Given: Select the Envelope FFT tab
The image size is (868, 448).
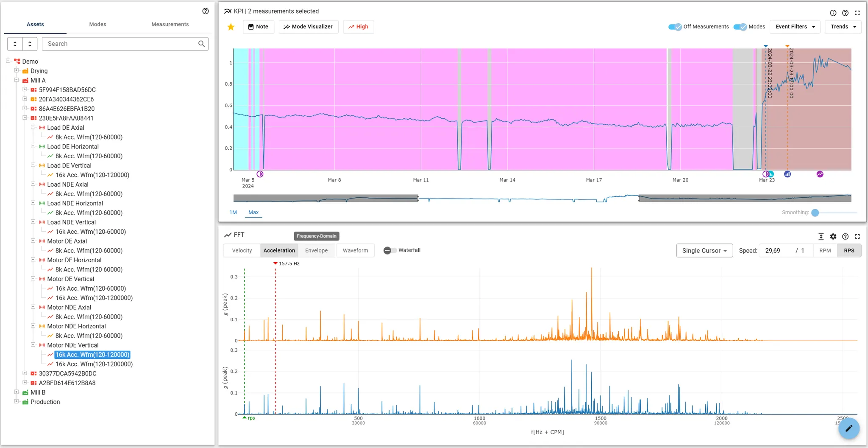Looking at the screenshot, I should [x=317, y=251].
